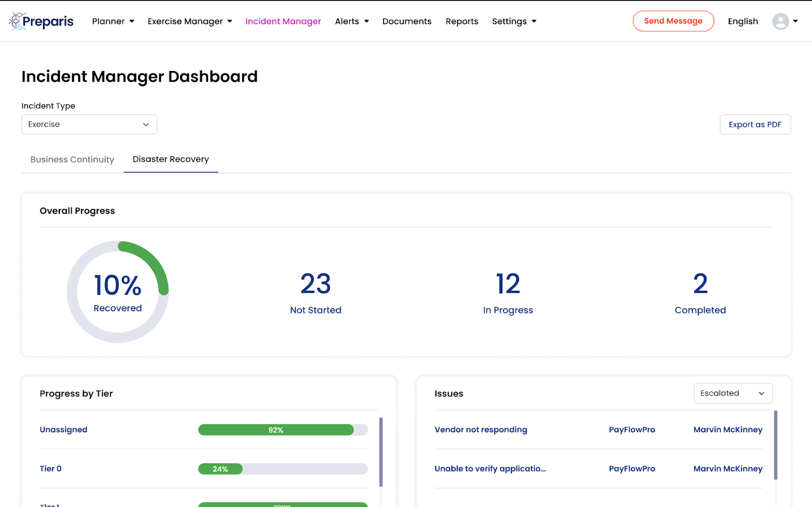Click the Send Message button
Viewport: 812px width, 507px height.
[673, 21]
